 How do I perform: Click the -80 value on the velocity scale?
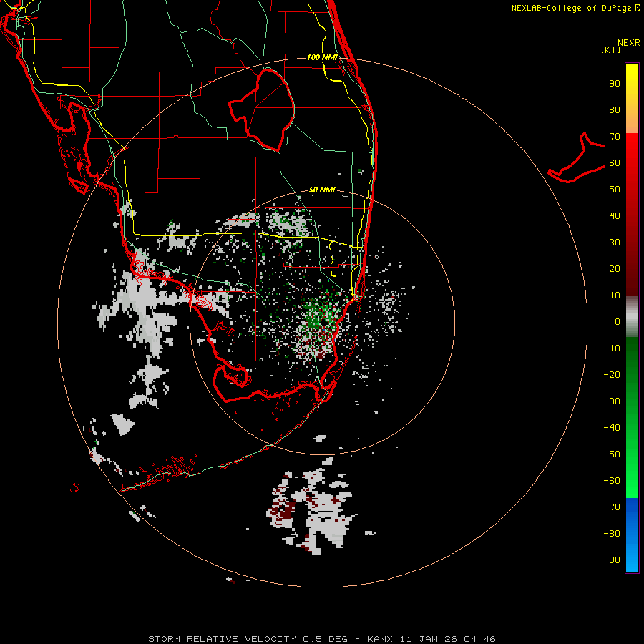pos(612,534)
